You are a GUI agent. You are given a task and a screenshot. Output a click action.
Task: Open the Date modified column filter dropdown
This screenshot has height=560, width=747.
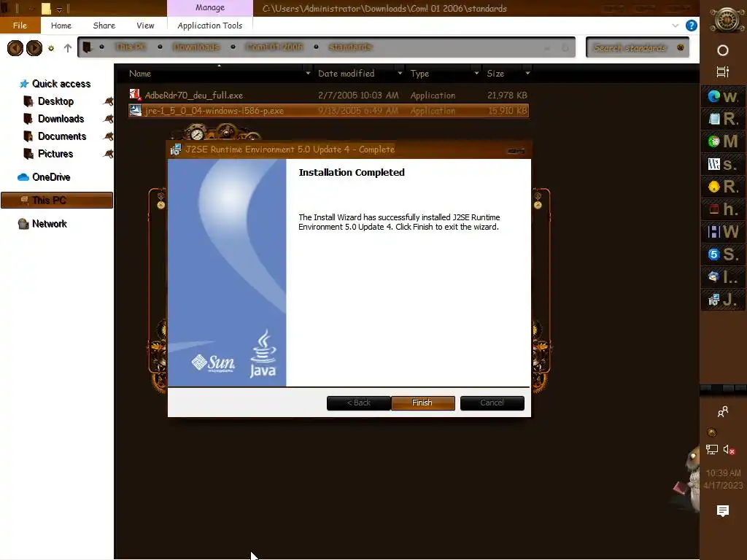pos(400,74)
